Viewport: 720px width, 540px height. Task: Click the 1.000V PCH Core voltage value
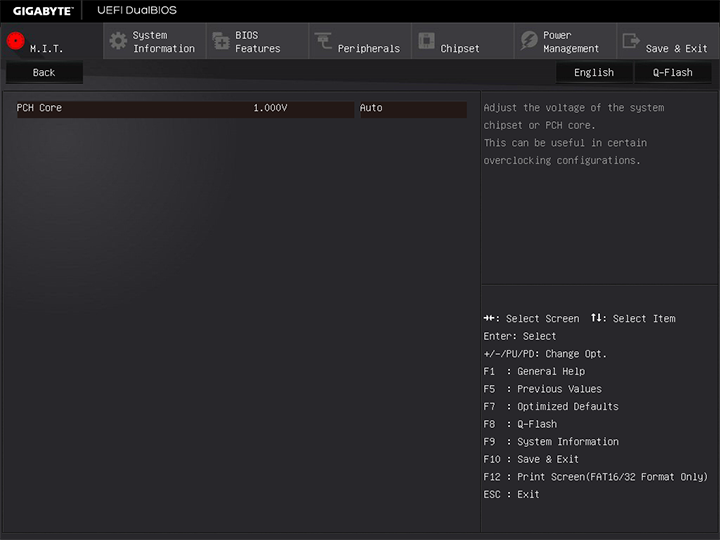(270, 108)
